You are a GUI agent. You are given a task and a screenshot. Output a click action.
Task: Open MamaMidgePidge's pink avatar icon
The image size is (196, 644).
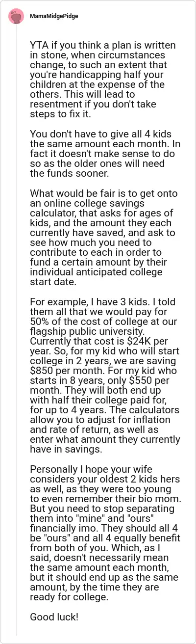coord(16,16)
